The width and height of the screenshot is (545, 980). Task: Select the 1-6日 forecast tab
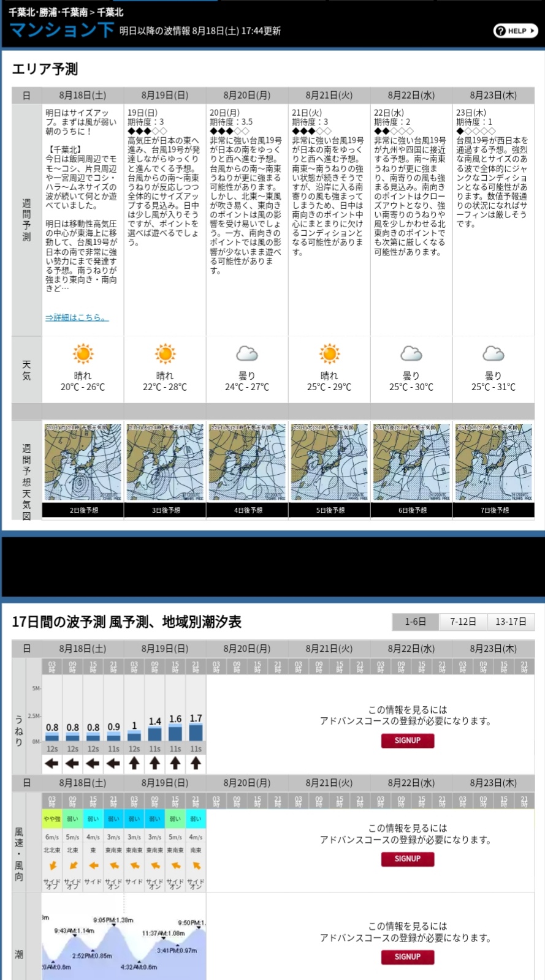click(x=415, y=621)
